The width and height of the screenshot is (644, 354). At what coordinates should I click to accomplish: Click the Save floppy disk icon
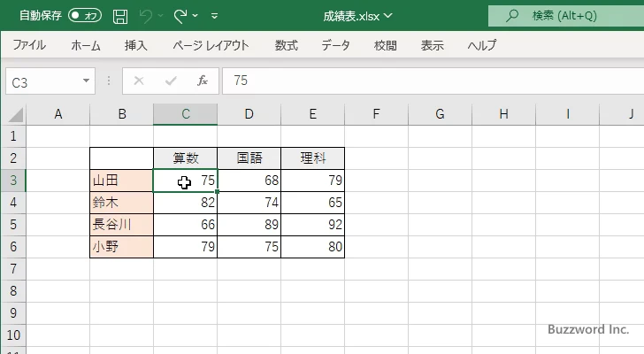click(120, 17)
